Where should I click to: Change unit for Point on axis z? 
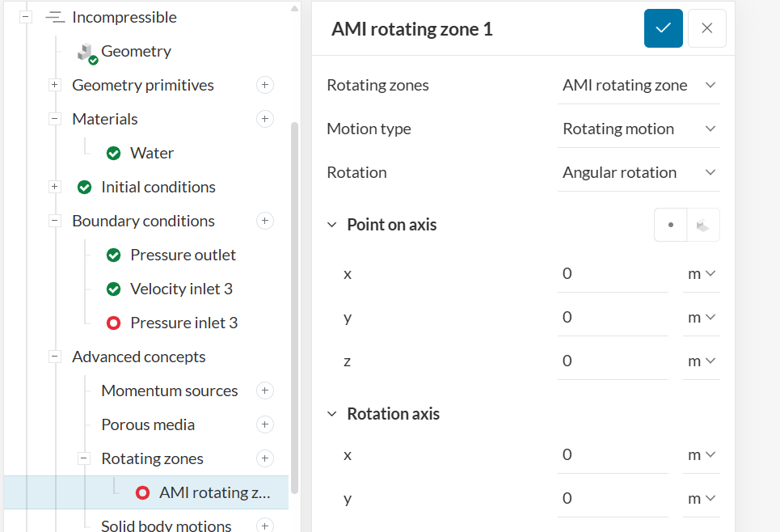coord(701,361)
